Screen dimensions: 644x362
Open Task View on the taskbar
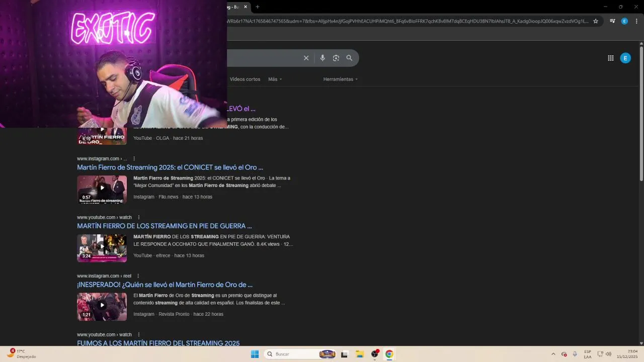pos(345,354)
